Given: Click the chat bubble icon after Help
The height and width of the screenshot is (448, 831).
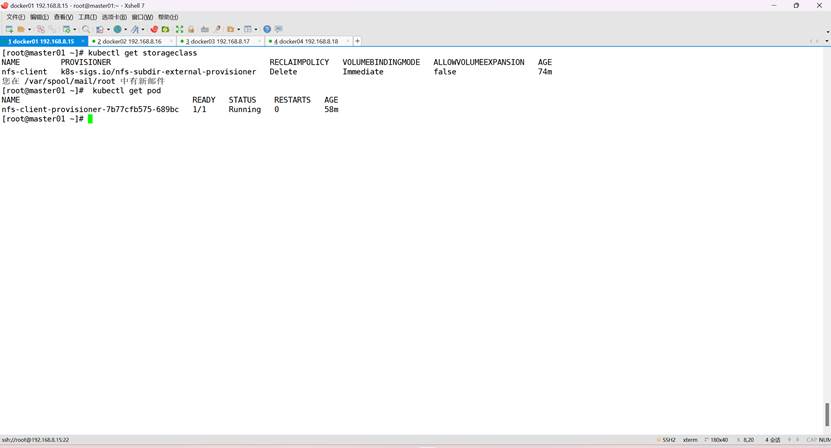Looking at the screenshot, I should coord(279,29).
